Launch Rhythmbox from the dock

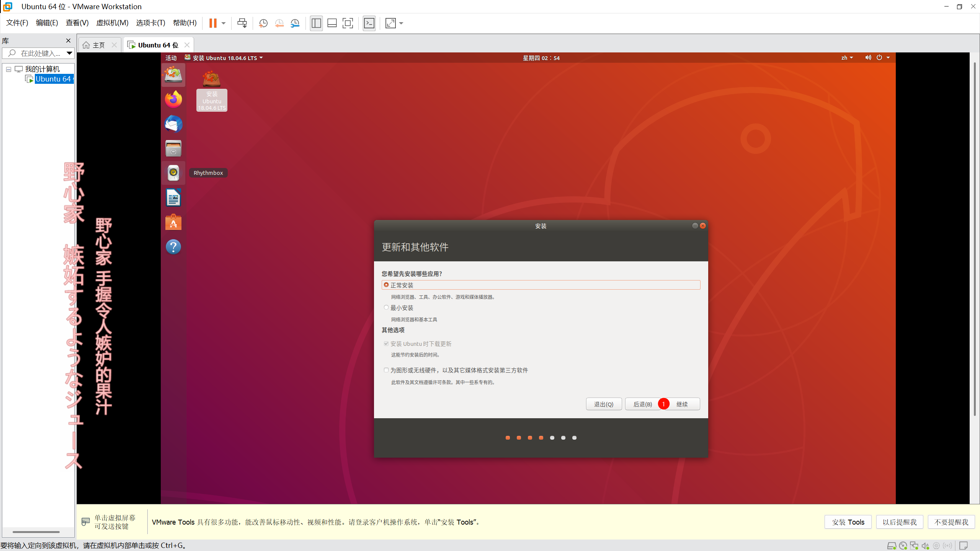click(173, 173)
